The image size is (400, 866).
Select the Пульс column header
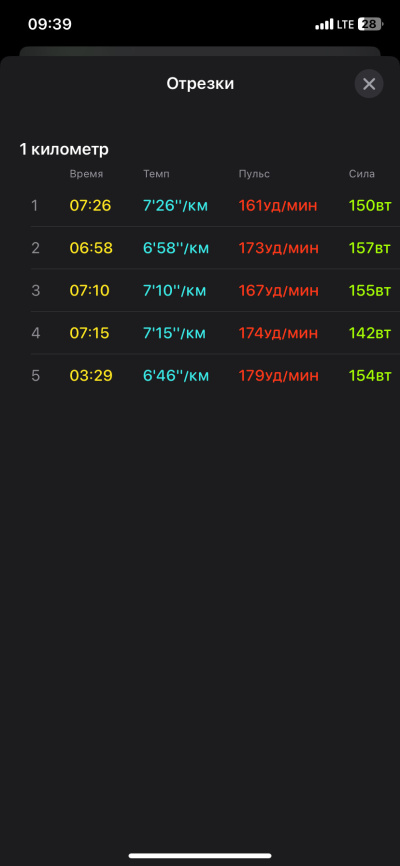tap(254, 174)
